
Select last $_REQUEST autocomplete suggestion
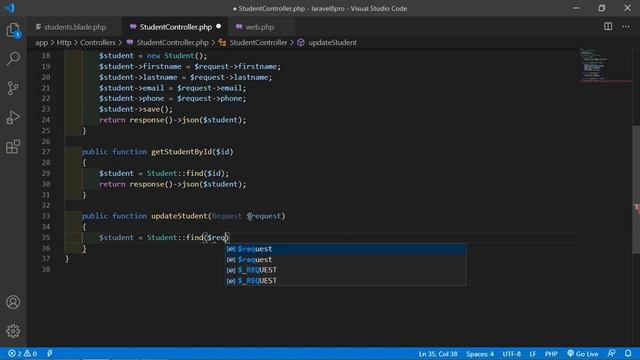coord(345,281)
